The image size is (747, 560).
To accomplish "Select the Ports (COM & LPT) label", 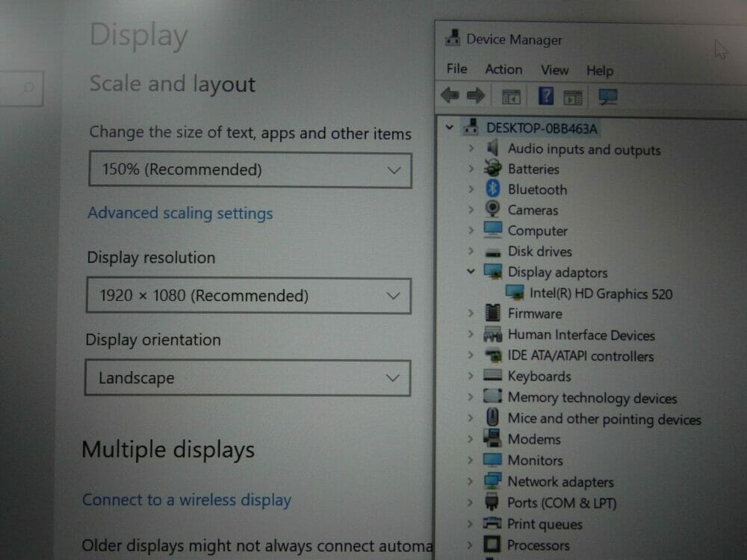I will (562, 503).
